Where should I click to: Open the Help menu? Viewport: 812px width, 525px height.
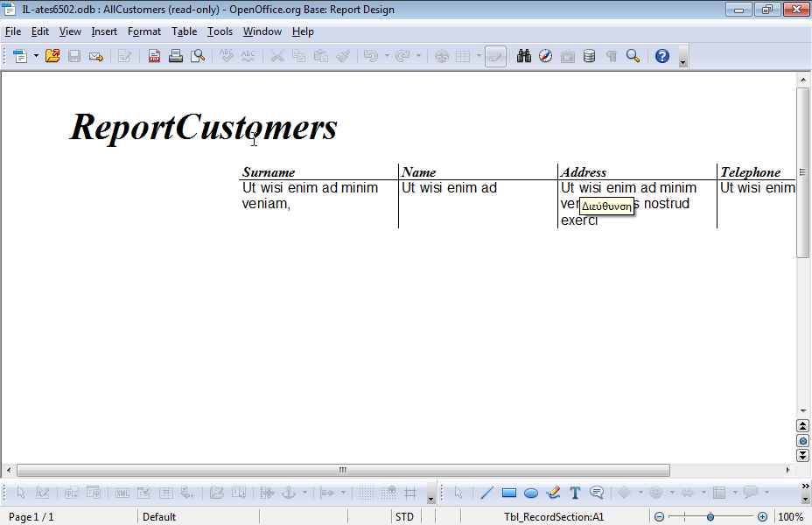coord(303,31)
